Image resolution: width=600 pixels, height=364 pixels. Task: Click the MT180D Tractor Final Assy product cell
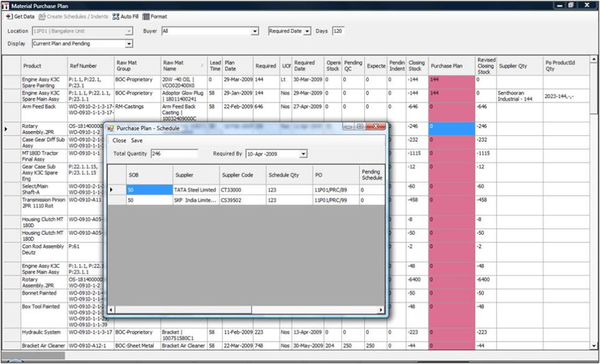(x=44, y=156)
